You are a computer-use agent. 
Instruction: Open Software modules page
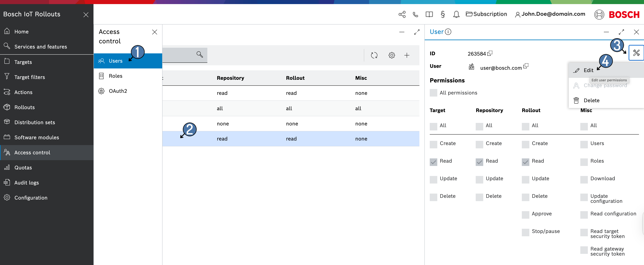point(47,137)
